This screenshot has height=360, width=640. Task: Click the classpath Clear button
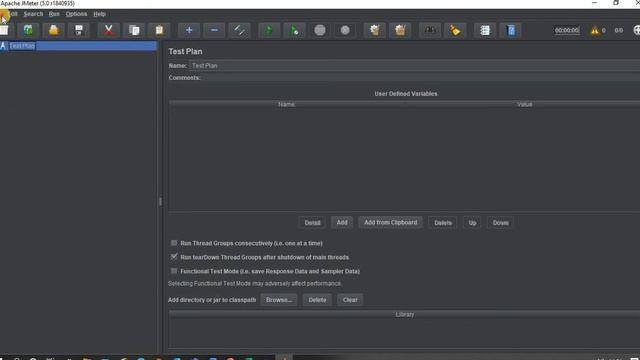pyautogui.click(x=350, y=300)
